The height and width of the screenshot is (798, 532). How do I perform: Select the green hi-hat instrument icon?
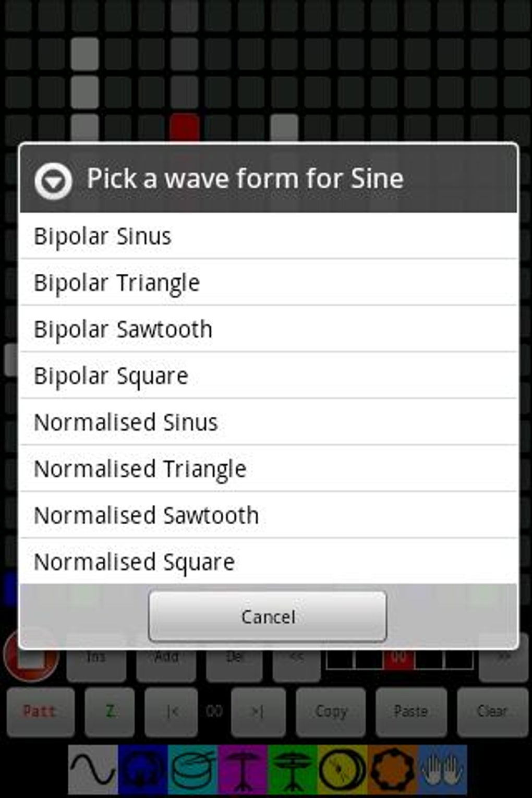(292, 770)
